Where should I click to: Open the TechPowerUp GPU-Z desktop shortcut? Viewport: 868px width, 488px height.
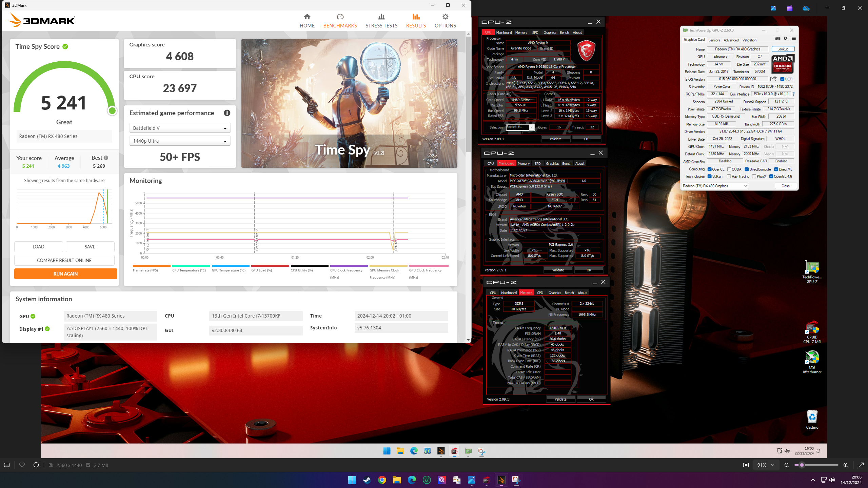(x=812, y=272)
